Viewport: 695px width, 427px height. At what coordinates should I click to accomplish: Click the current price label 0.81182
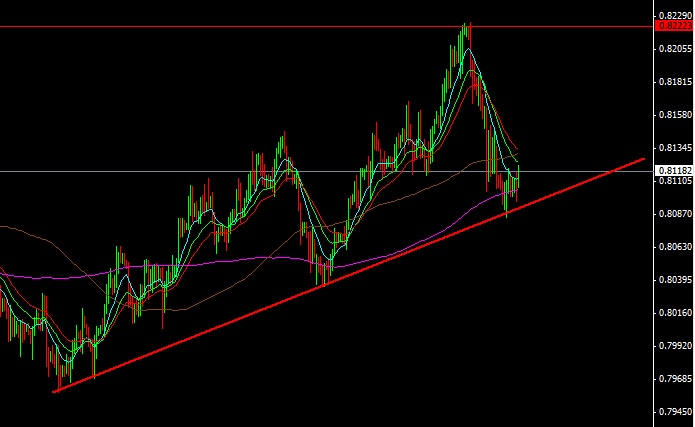[674, 171]
